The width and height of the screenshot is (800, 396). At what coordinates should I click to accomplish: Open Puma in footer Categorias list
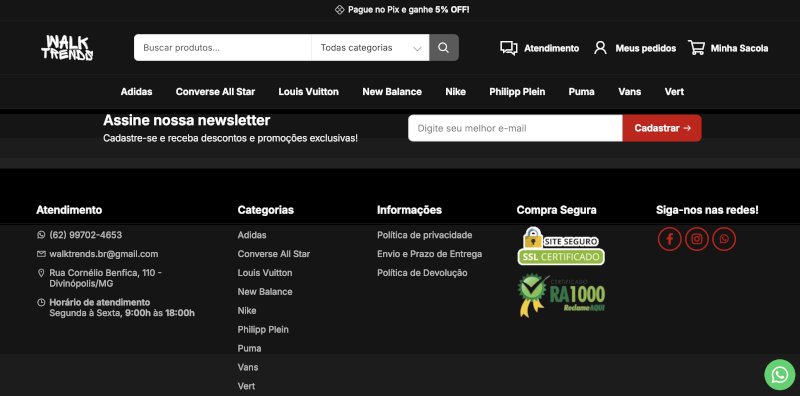[249, 349]
